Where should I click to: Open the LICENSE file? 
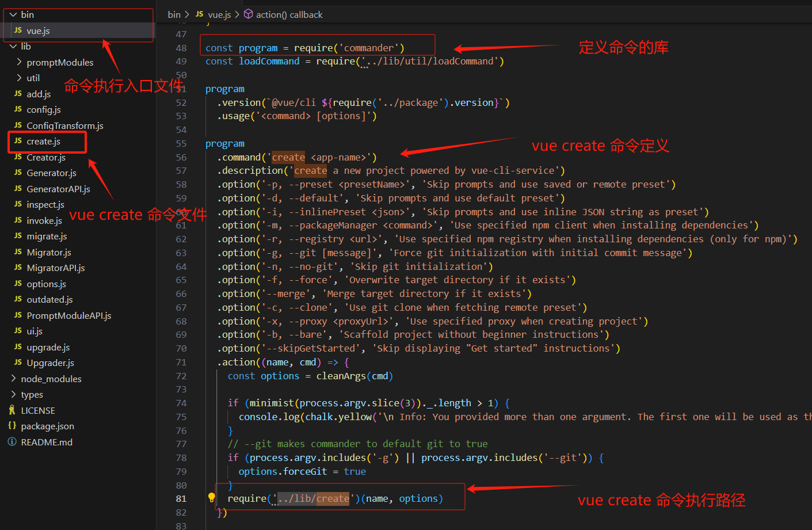tap(38, 410)
